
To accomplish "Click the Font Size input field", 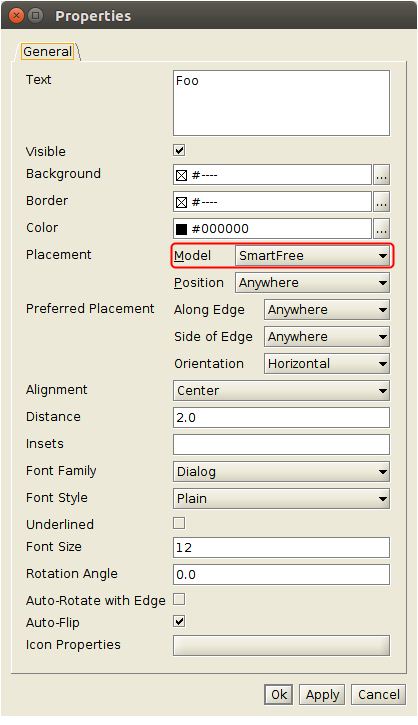I will click(282, 547).
